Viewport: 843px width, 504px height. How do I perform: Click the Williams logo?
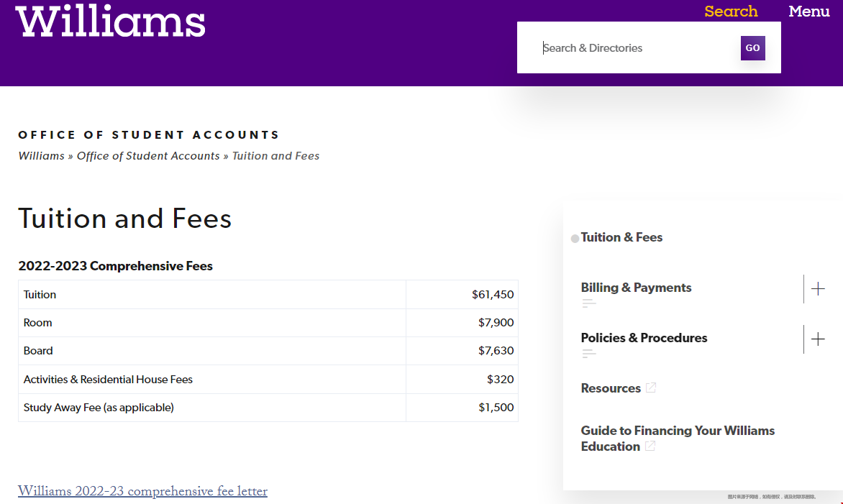coord(110,22)
